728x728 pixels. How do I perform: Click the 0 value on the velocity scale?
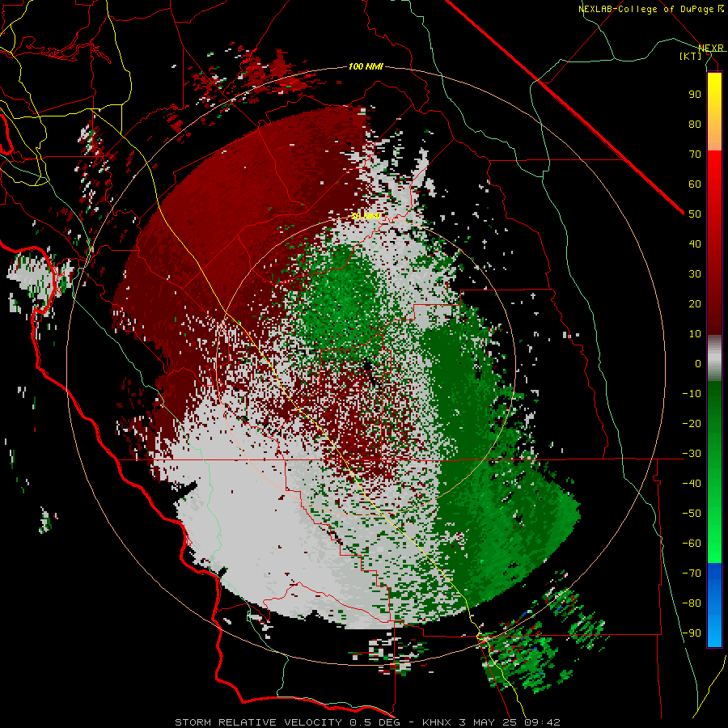(x=698, y=364)
